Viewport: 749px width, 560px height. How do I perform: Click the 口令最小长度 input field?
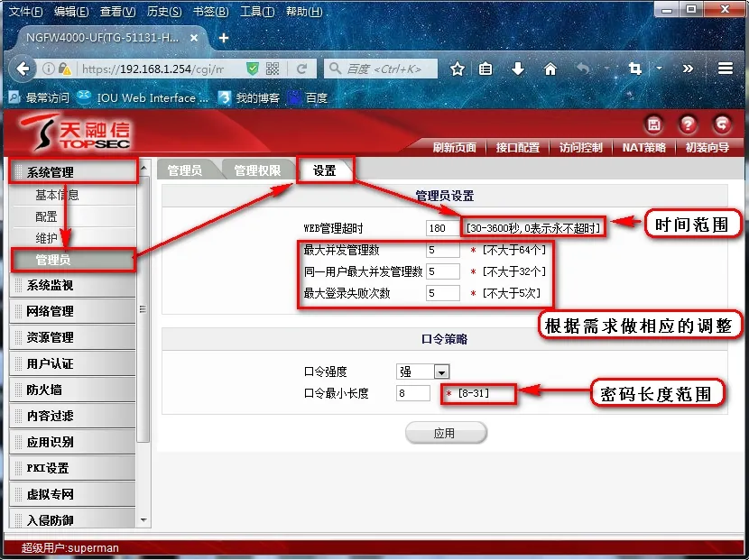point(413,393)
